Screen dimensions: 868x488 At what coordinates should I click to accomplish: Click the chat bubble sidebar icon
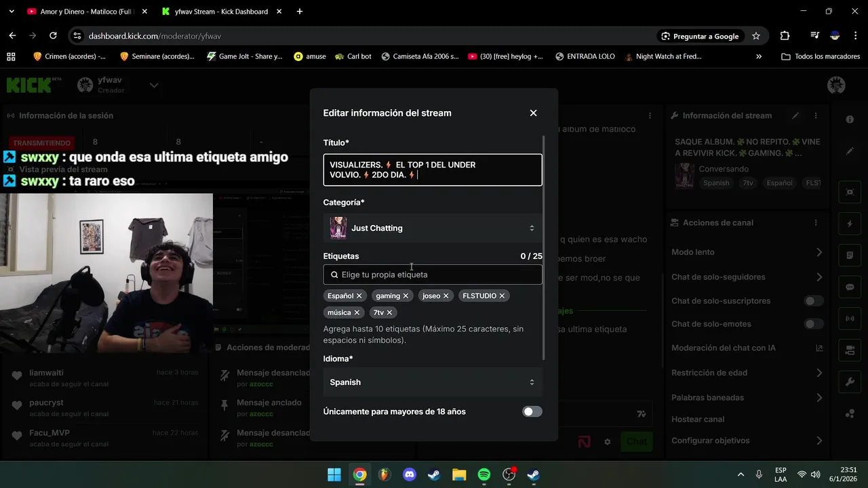click(850, 287)
